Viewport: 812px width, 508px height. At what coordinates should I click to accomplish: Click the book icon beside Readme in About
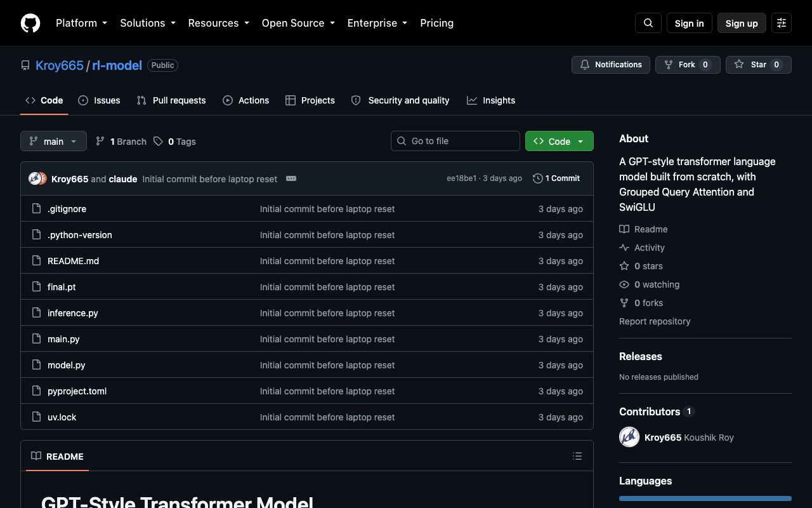[624, 229]
